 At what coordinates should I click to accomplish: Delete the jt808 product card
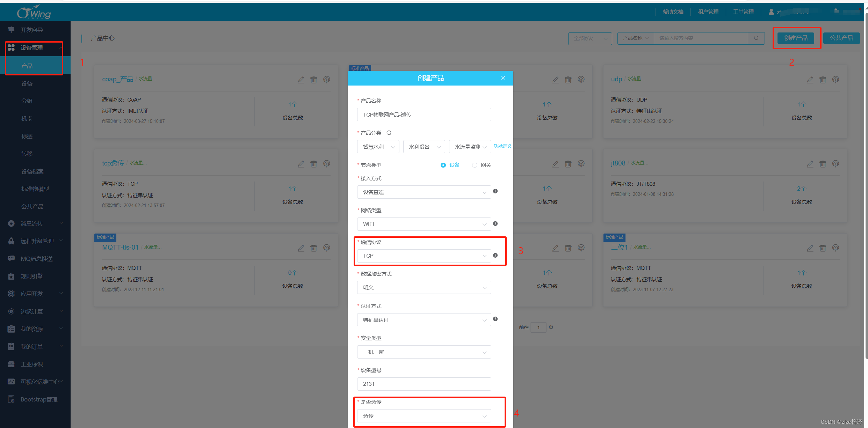(x=823, y=164)
